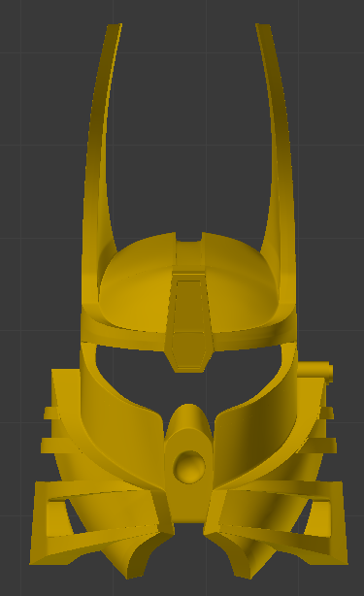Select the domed forehead of the yellow mask
This screenshot has height=596, width=364.
click(189, 283)
